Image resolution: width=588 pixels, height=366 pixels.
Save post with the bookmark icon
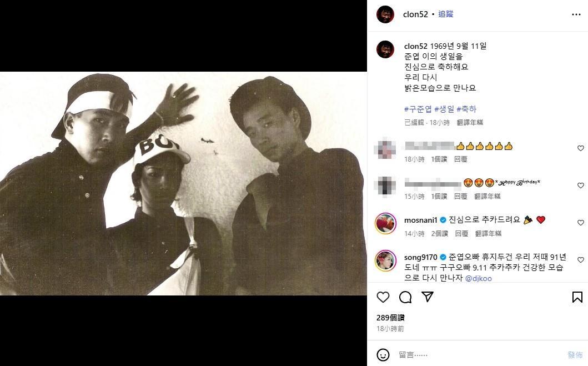[x=577, y=297]
